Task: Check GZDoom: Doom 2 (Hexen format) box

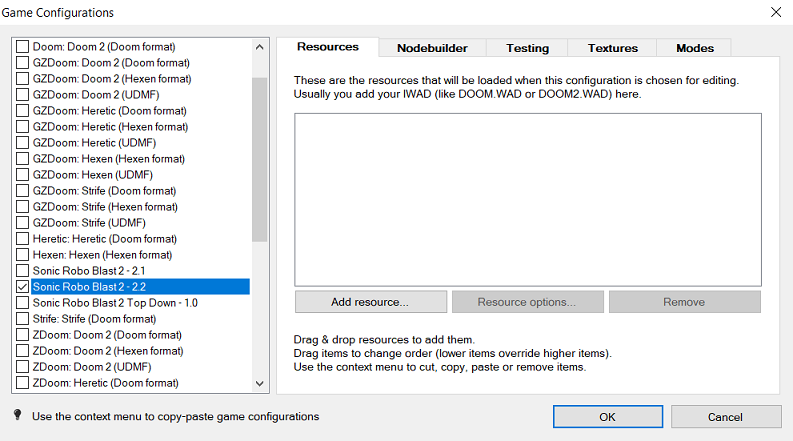Action: (x=22, y=79)
